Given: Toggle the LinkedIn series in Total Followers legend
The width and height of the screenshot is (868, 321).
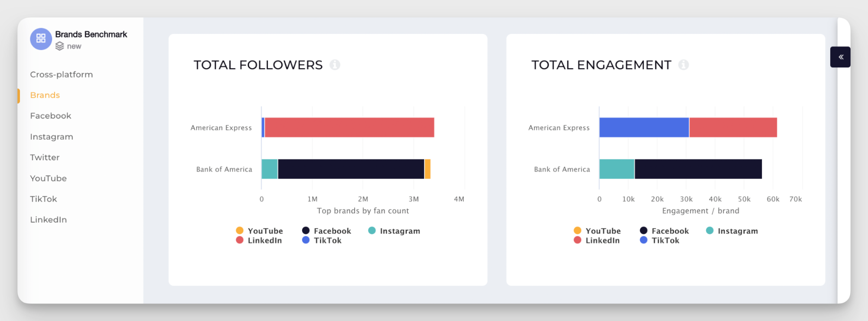Looking at the screenshot, I should coord(260,240).
